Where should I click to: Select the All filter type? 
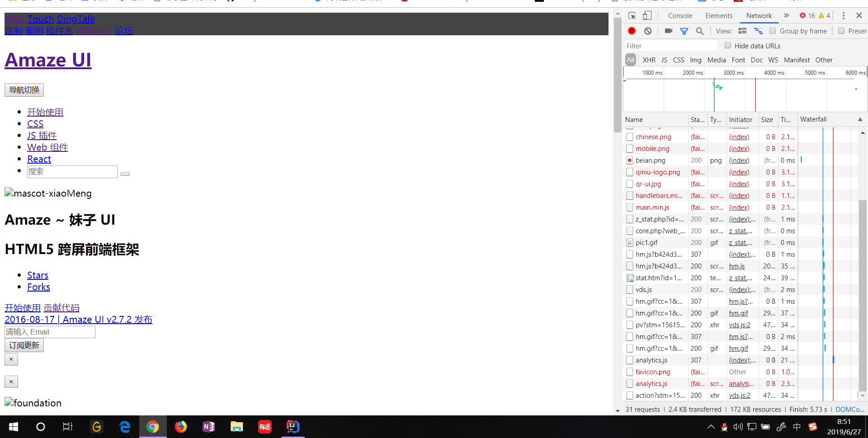click(x=631, y=60)
